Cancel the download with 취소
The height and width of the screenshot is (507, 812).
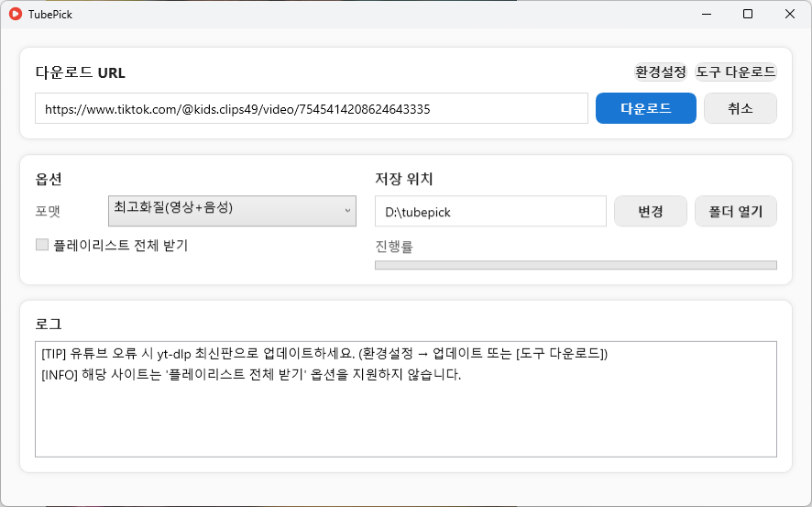click(x=740, y=108)
